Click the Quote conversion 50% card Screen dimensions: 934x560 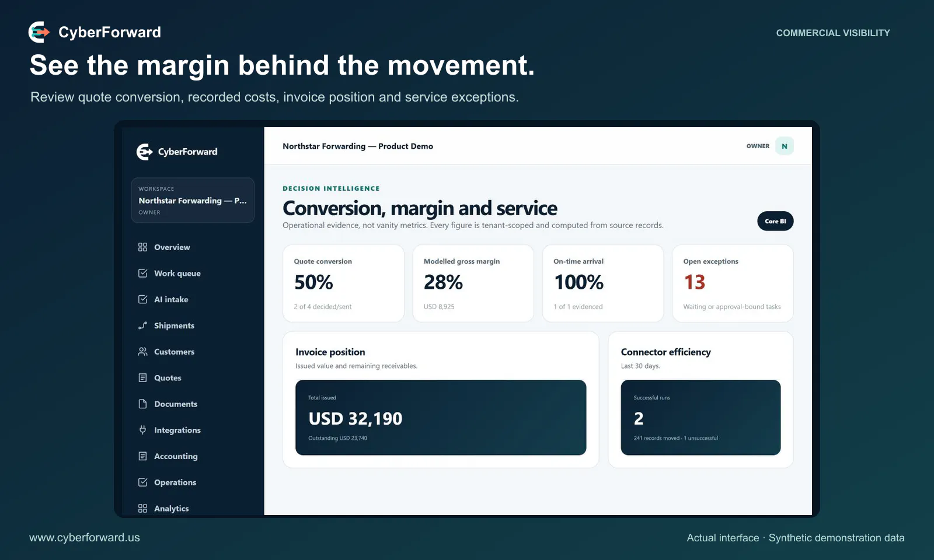[x=343, y=283]
